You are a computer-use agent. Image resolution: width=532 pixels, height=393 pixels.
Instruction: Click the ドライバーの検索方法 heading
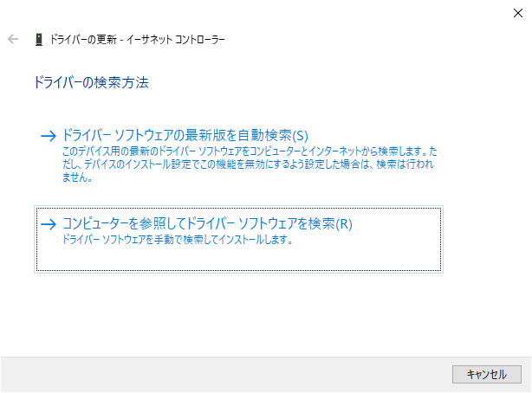point(91,82)
